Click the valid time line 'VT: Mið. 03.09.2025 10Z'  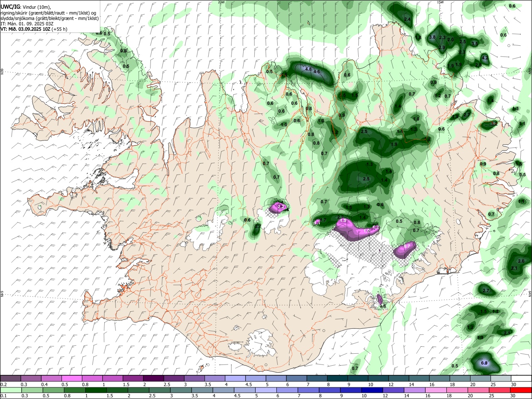coord(25,29)
